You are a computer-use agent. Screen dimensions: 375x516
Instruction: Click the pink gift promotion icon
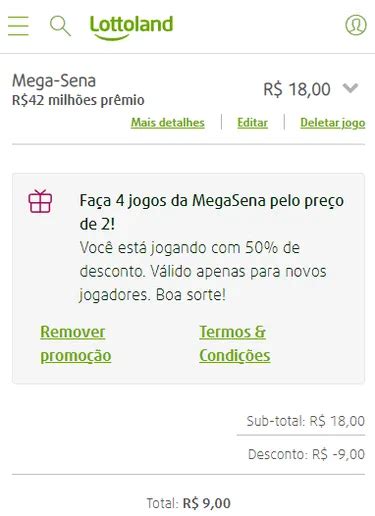click(x=40, y=201)
